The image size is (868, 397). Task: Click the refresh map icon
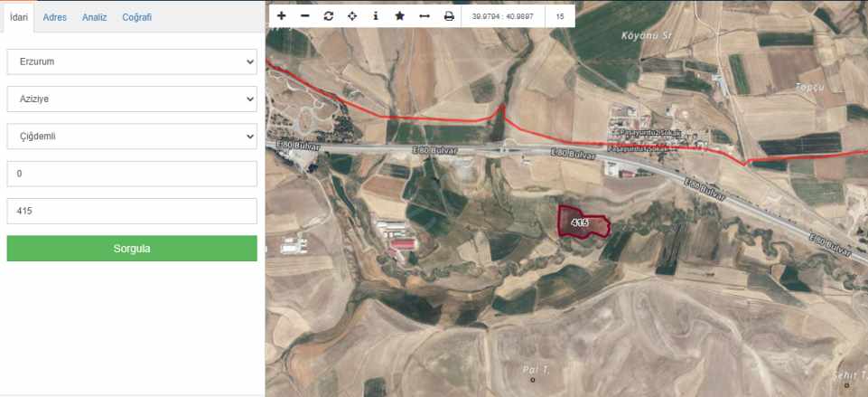pos(329,16)
